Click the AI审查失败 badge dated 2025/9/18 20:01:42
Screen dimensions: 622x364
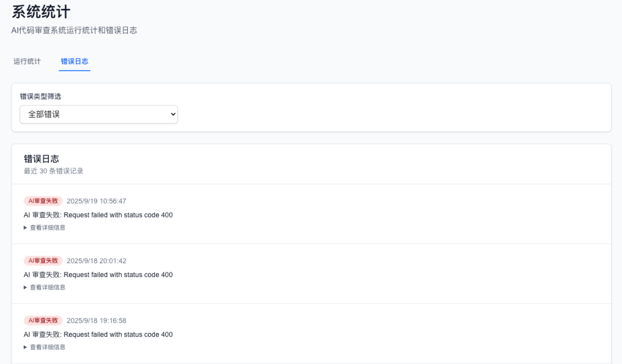click(43, 261)
